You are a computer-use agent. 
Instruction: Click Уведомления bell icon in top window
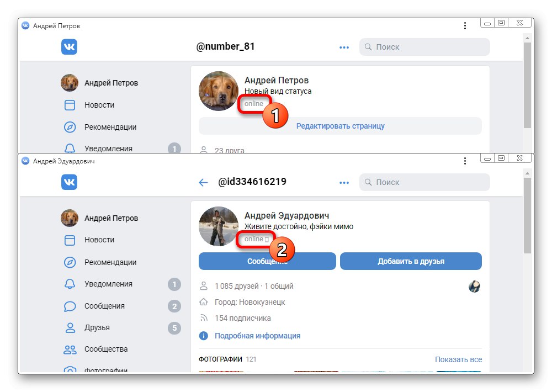[x=70, y=149]
